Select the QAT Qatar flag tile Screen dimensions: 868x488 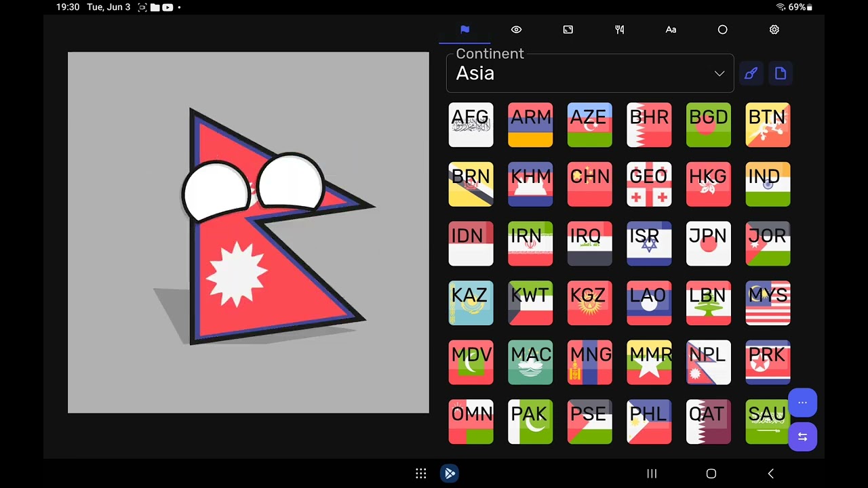coord(709,422)
